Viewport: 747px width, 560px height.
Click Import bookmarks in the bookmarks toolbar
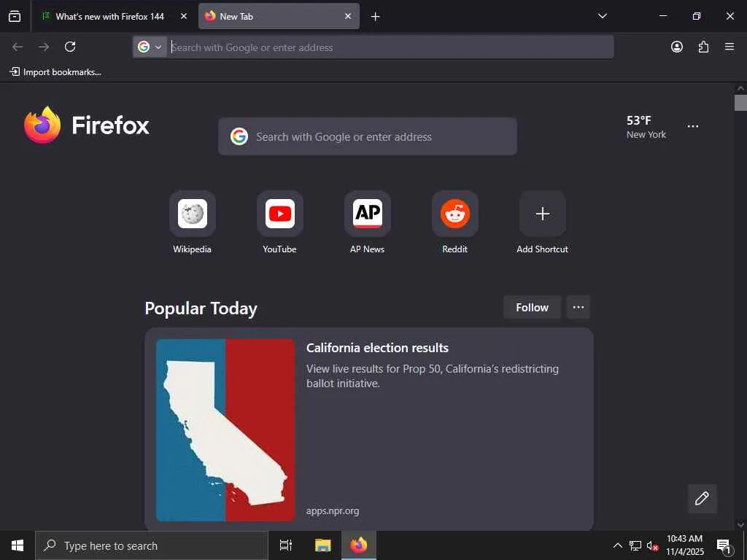(55, 72)
